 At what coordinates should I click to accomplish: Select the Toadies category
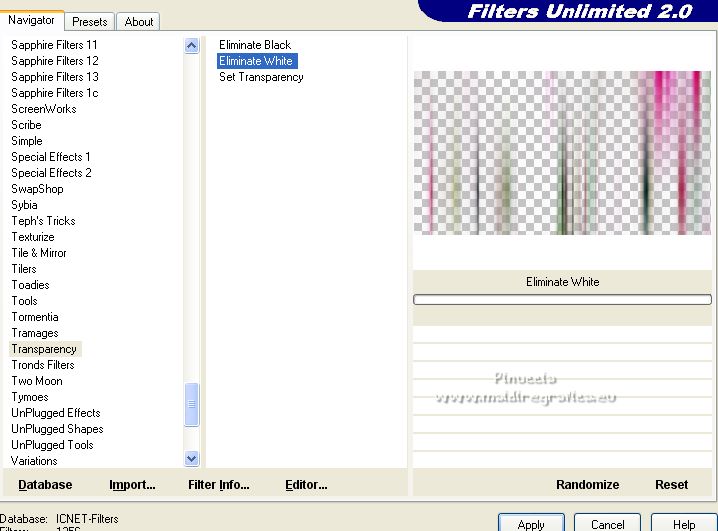[30, 285]
